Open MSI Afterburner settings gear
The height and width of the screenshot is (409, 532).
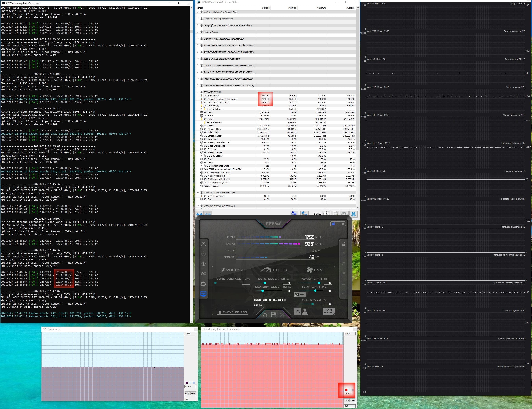pyautogui.click(x=203, y=284)
